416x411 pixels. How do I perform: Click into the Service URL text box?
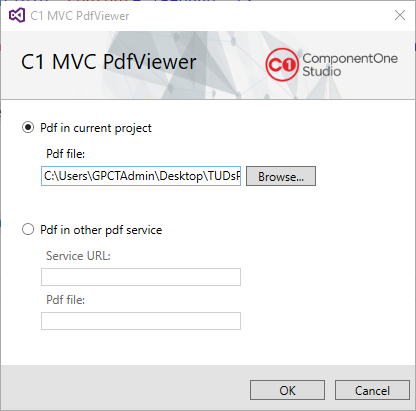(x=141, y=277)
